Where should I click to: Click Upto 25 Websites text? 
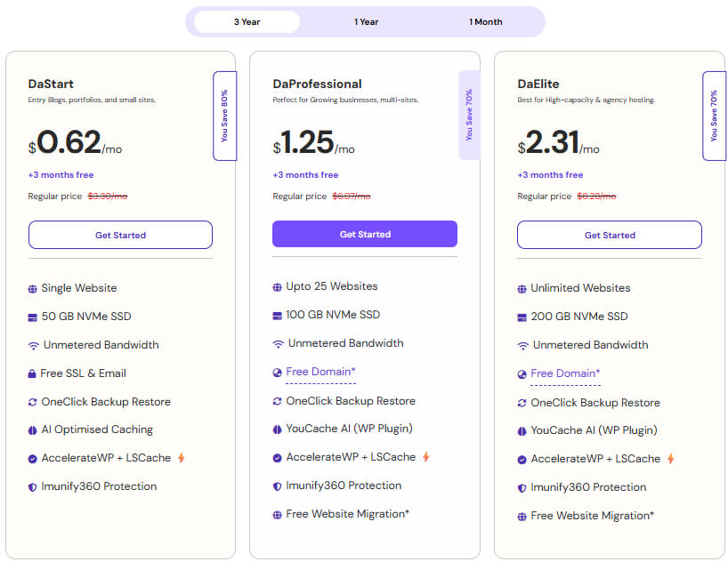click(x=331, y=286)
